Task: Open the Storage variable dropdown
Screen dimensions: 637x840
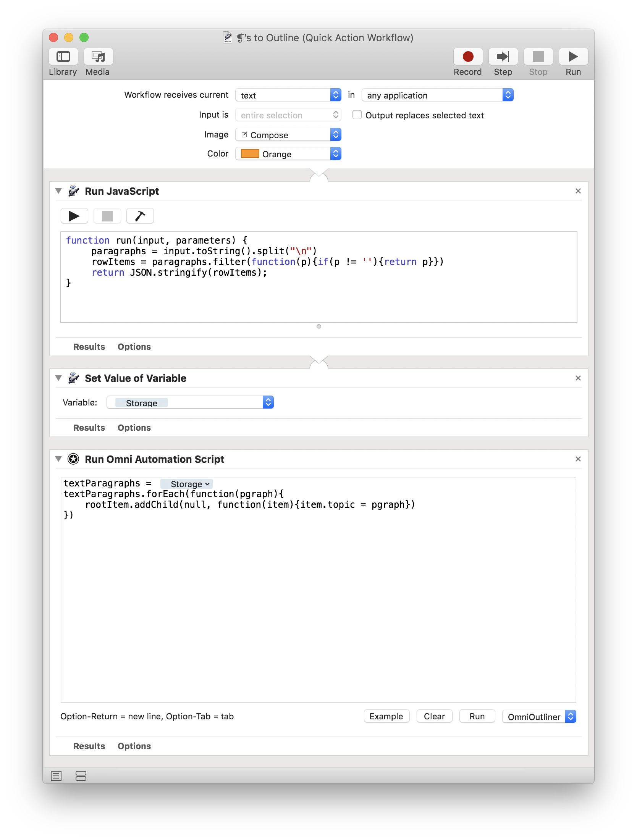Action: 190,402
